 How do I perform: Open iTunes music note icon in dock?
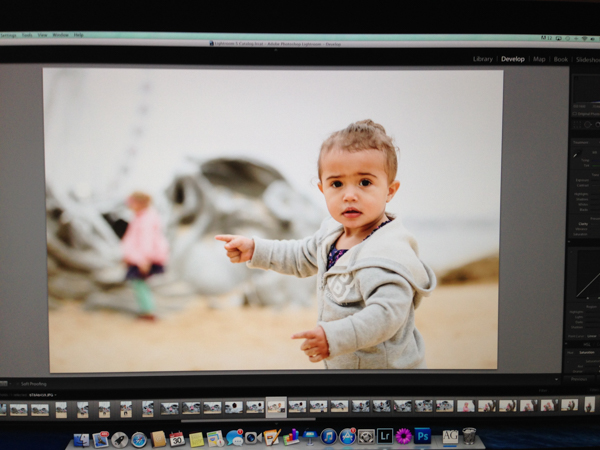tap(328, 437)
